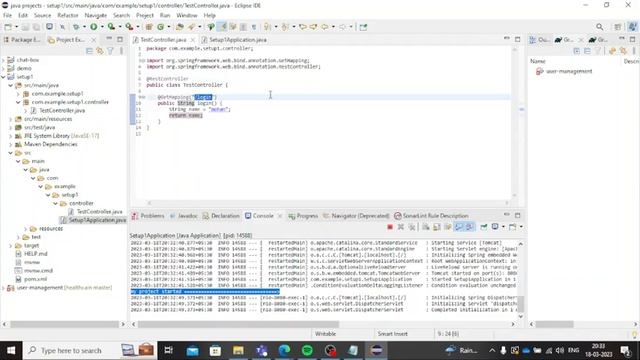Toggle Show Whitespace Characters in toolbar
The width and height of the screenshot is (640, 360).
[253, 27]
